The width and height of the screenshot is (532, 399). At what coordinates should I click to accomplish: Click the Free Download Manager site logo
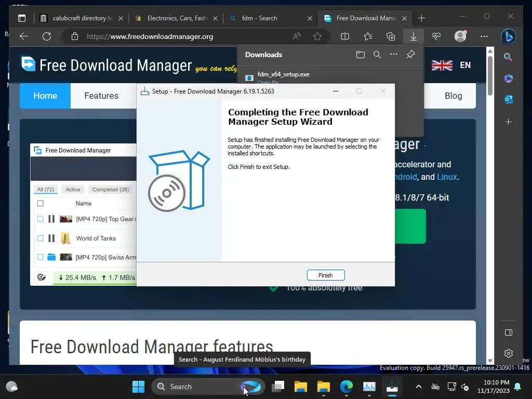click(x=107, y=65)
